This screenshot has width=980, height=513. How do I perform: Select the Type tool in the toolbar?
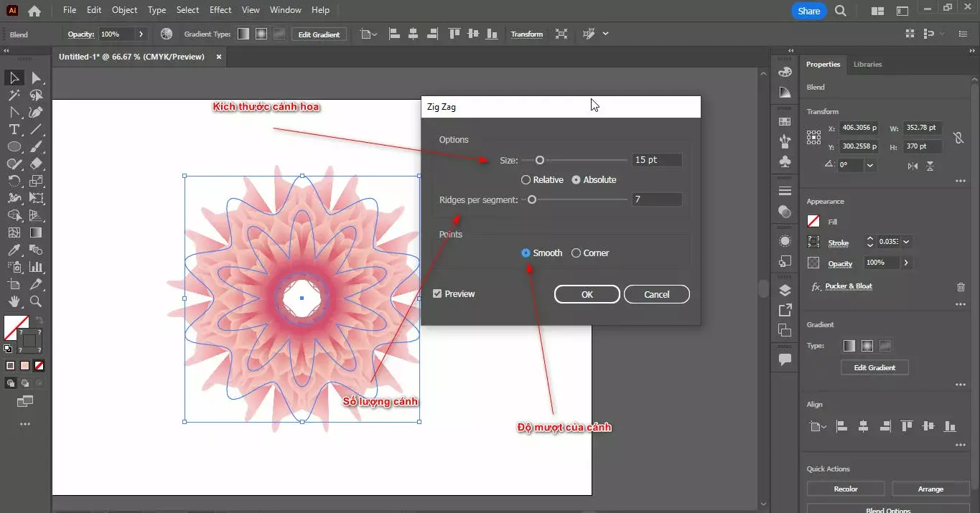pos(14,129)
